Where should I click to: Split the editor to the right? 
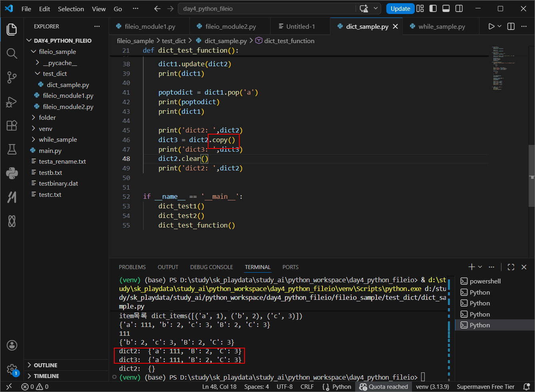pos(511,26)
